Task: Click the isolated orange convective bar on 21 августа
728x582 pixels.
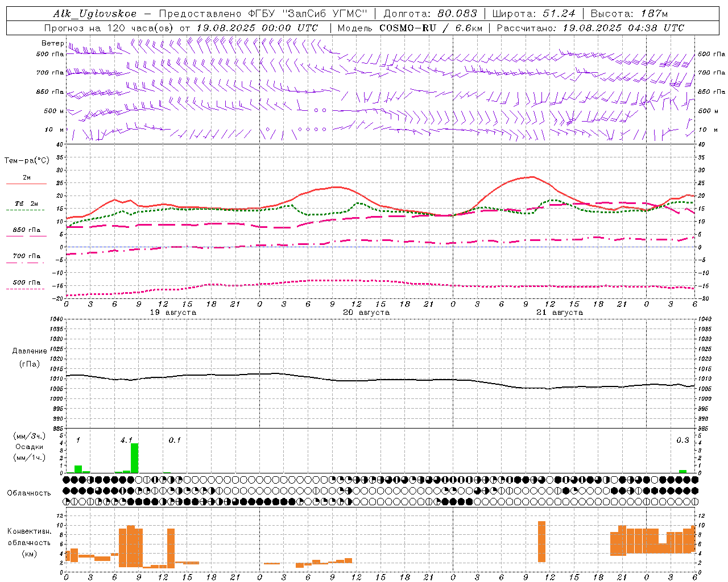Action: click(541, 542)
